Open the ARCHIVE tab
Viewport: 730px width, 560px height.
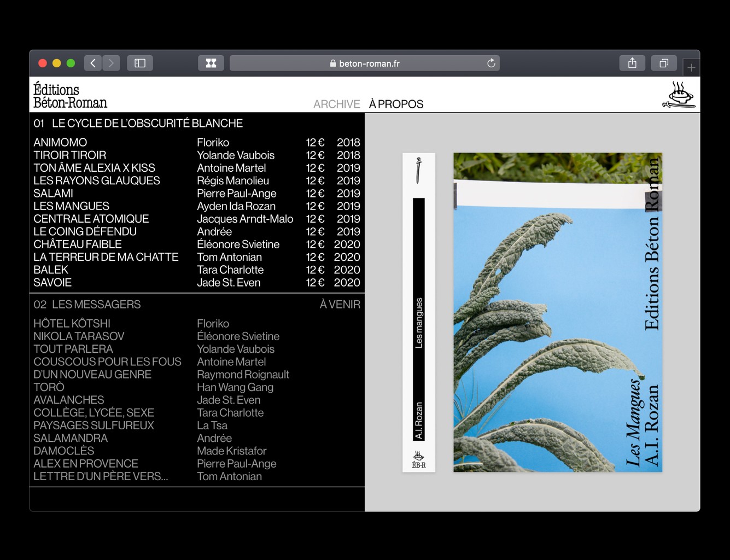click(x=336, y=104)
